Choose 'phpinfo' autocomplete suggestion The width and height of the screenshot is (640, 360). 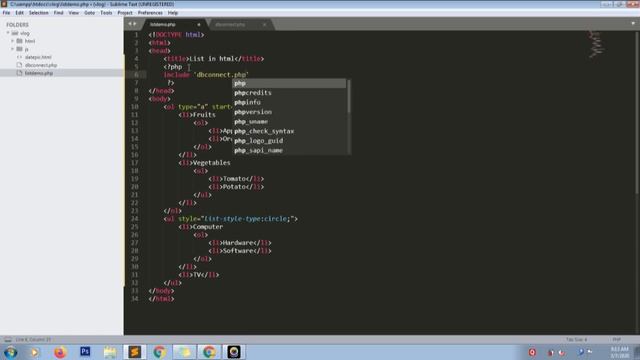(289, 102)
